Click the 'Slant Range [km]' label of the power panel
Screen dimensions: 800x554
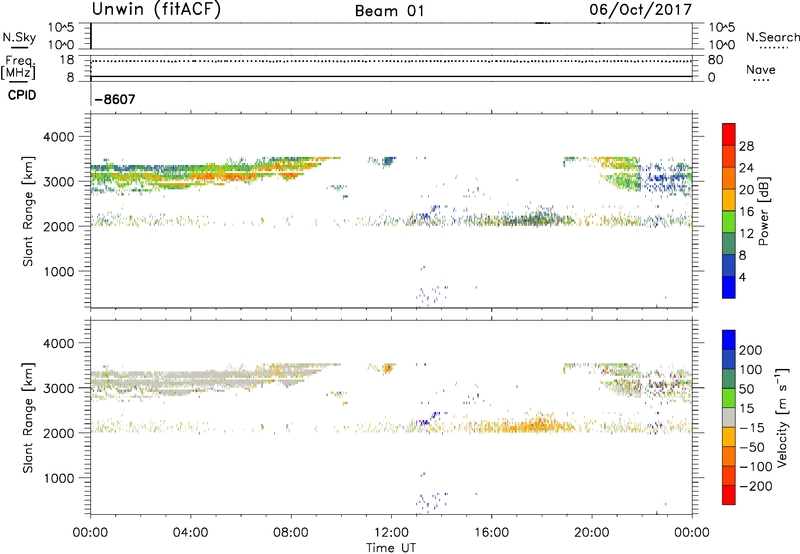tap(28, 211)
